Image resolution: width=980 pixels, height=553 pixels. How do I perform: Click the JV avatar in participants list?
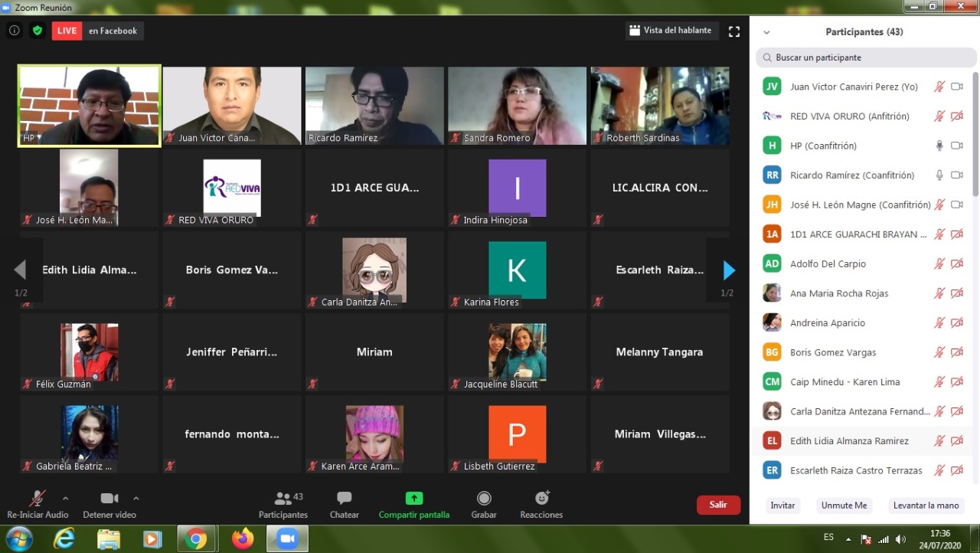pyautogui.click(x=773, y=87)
